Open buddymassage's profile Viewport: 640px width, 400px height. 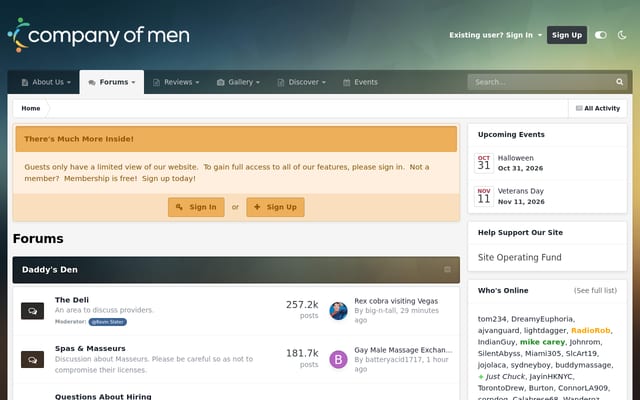[583, 365]
